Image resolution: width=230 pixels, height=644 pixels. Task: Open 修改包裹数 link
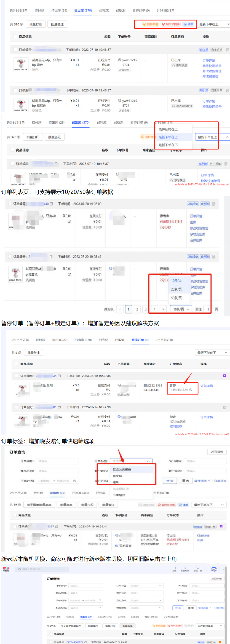pos(210,76)
